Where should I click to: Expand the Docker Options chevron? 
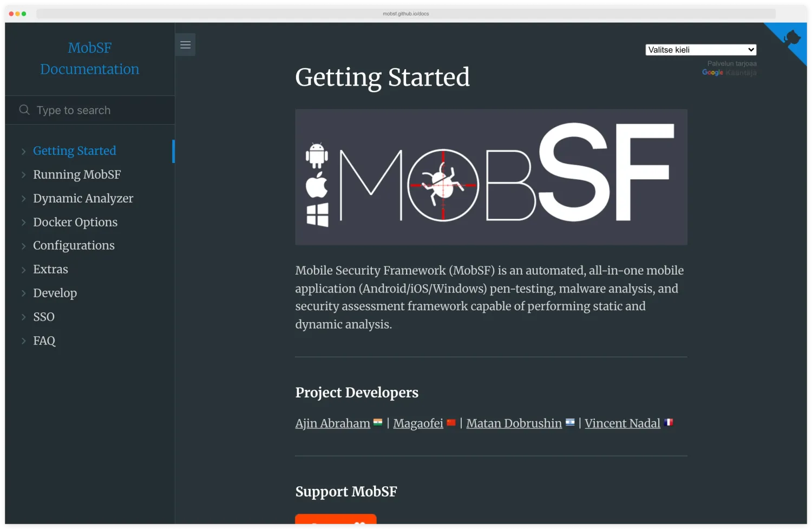[x=23, y=223]
